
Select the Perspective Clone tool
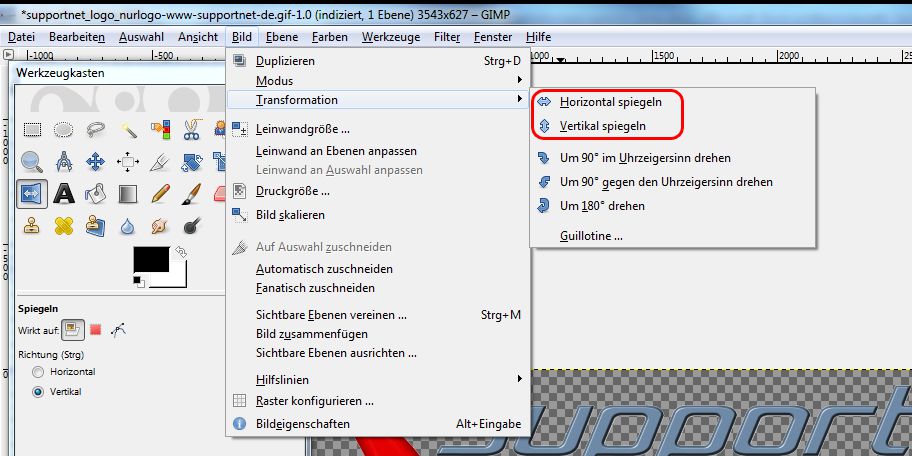pyautogui.click(x=95, y=225)
